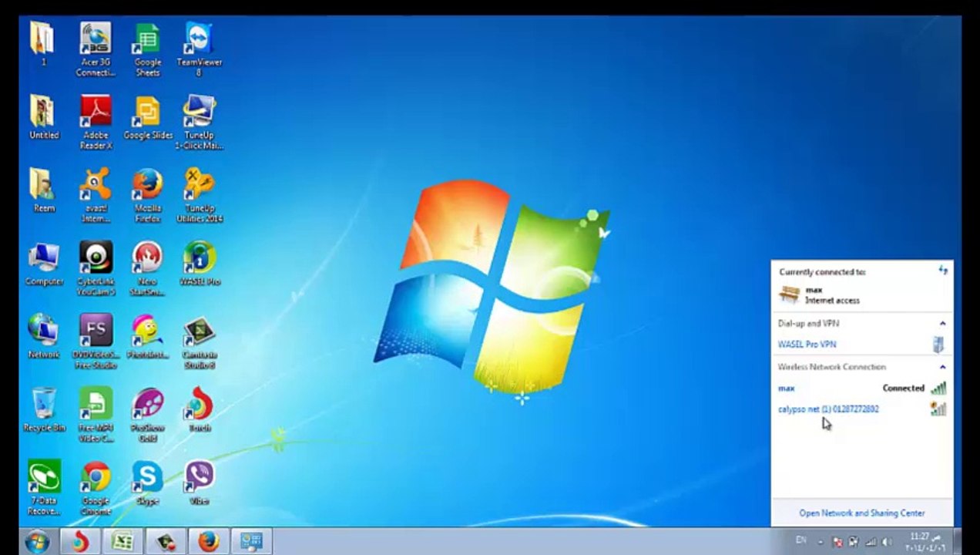Viewport: 980px width, 555px height.
Task: Select the Untitled folder icon
Action: tap(44, 116)
